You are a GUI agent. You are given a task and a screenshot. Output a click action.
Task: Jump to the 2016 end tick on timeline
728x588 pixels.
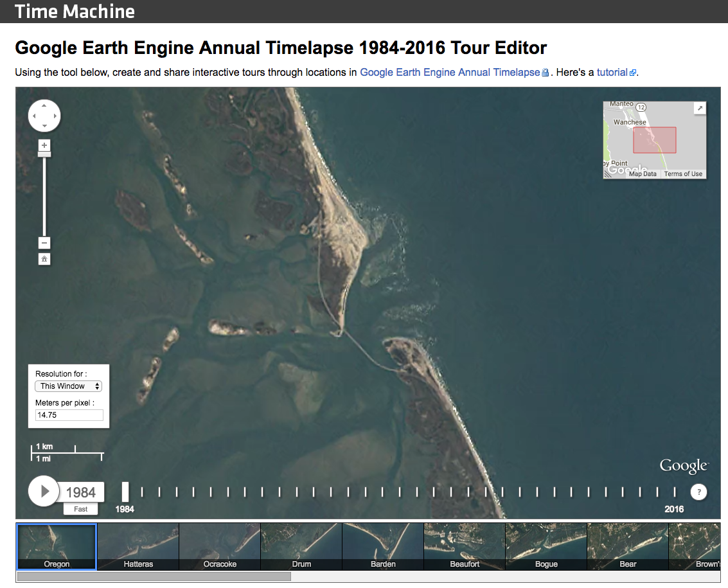[x=675, y=492]
